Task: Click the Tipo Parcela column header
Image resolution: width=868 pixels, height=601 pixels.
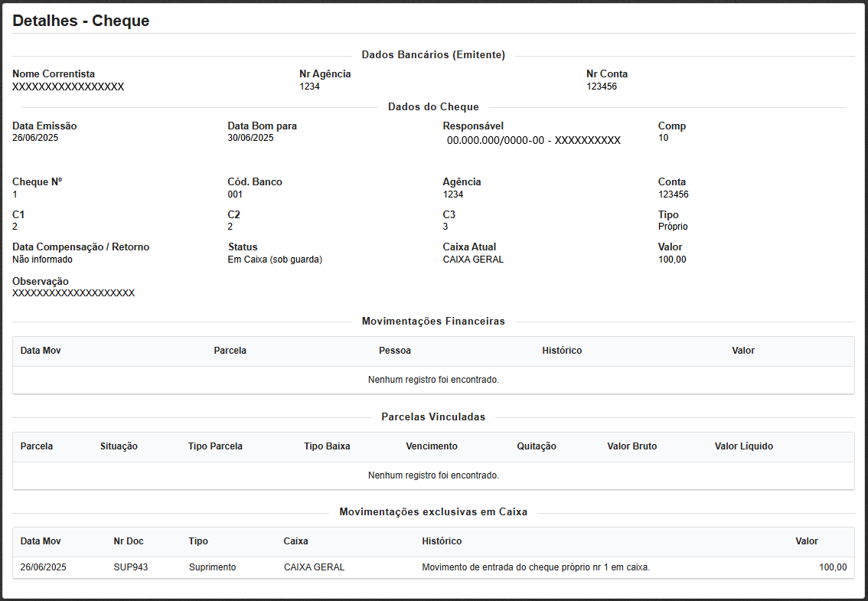Action: 215,446
